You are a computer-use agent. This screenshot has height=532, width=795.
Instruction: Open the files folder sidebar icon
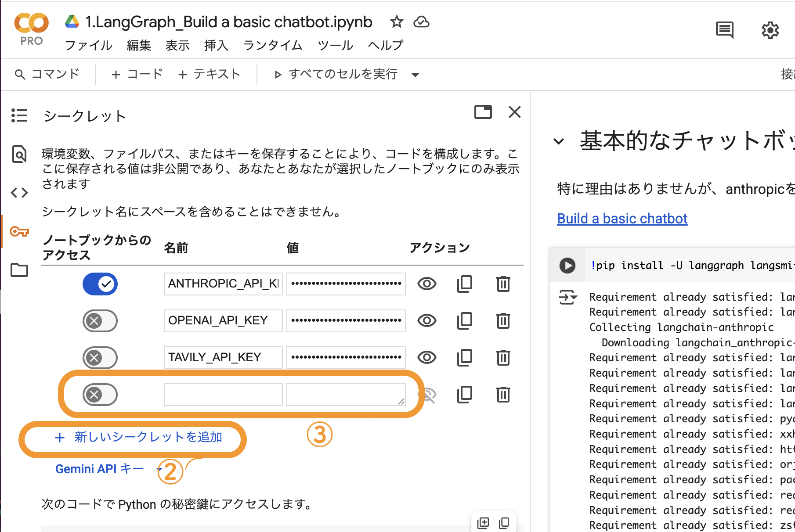(x=19, y=270)
